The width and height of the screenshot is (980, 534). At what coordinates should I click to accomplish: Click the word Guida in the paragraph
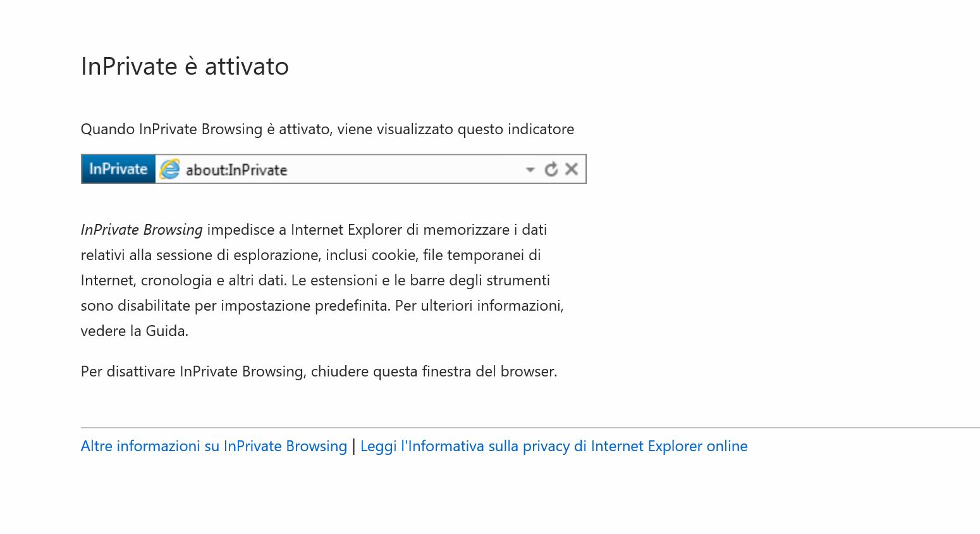(166, 331)
